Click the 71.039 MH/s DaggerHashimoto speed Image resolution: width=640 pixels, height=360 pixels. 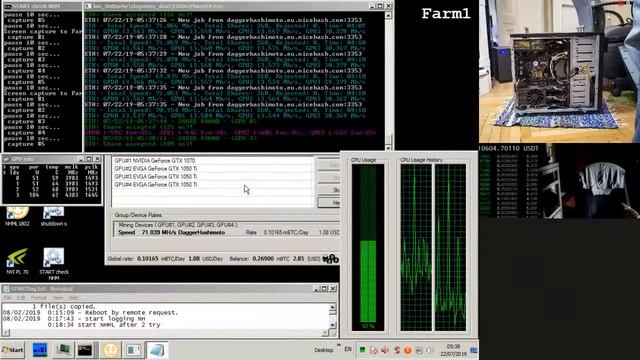pos(183,232)
